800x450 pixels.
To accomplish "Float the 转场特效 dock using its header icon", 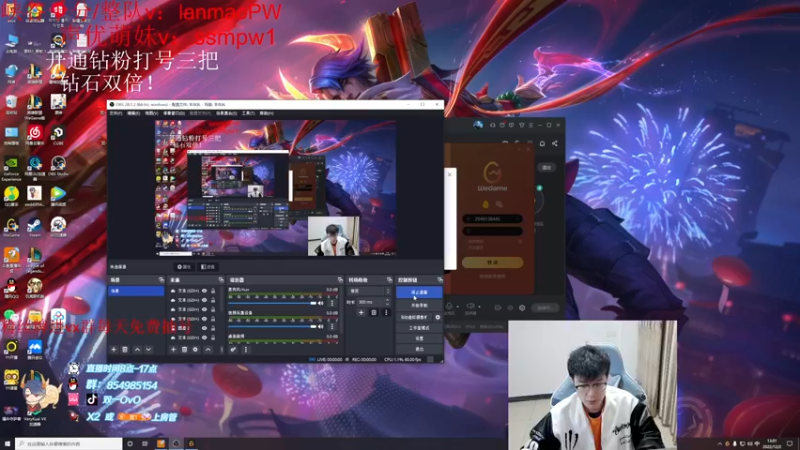I will [x=389, y=280].
